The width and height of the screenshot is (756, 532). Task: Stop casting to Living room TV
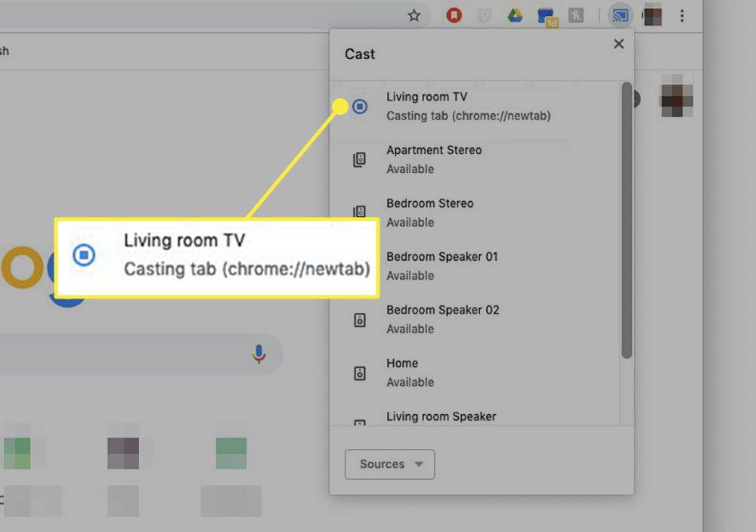360,106
